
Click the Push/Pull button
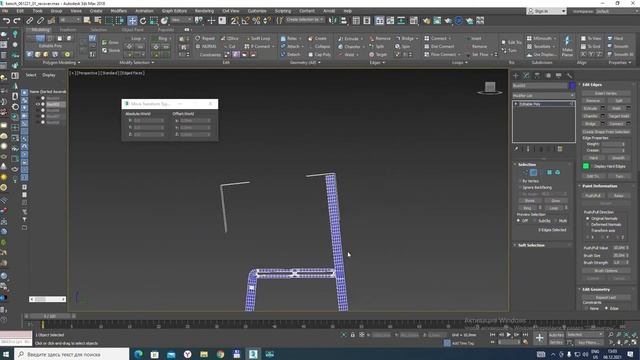coord(593,196)
